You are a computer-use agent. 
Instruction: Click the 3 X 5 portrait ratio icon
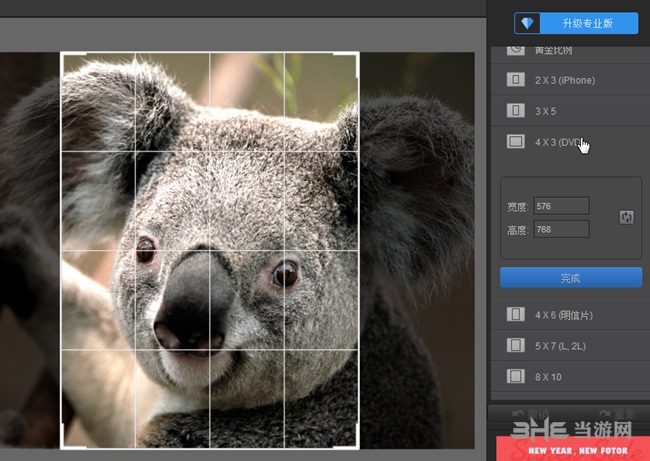pyautogui.click(x=516, y=111)
